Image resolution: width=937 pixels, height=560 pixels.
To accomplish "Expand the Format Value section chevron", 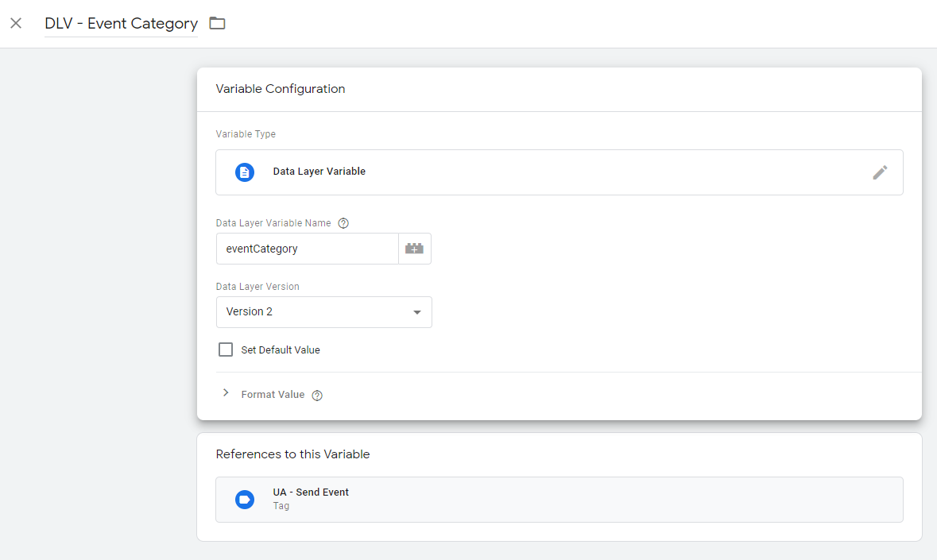I will coord(225,393).
